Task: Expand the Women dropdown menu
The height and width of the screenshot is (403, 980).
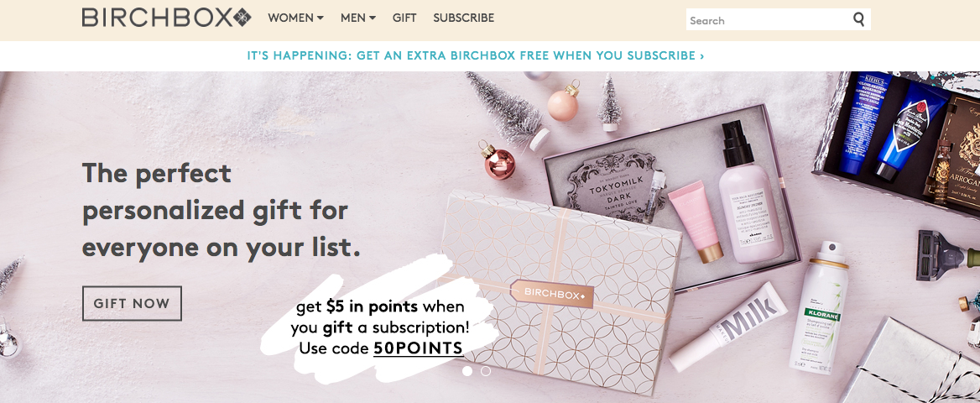Action: (295, 18)
